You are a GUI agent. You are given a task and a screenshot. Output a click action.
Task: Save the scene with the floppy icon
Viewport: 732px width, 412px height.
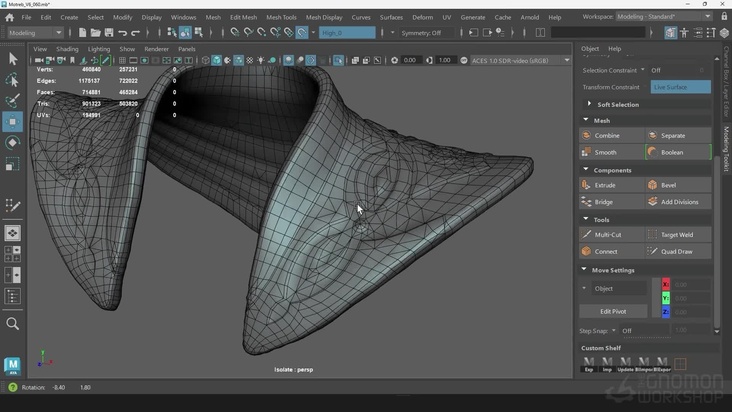109,33
